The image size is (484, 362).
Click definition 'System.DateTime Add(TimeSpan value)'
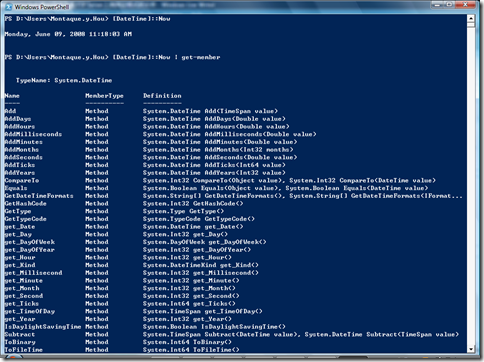(210, 111)
